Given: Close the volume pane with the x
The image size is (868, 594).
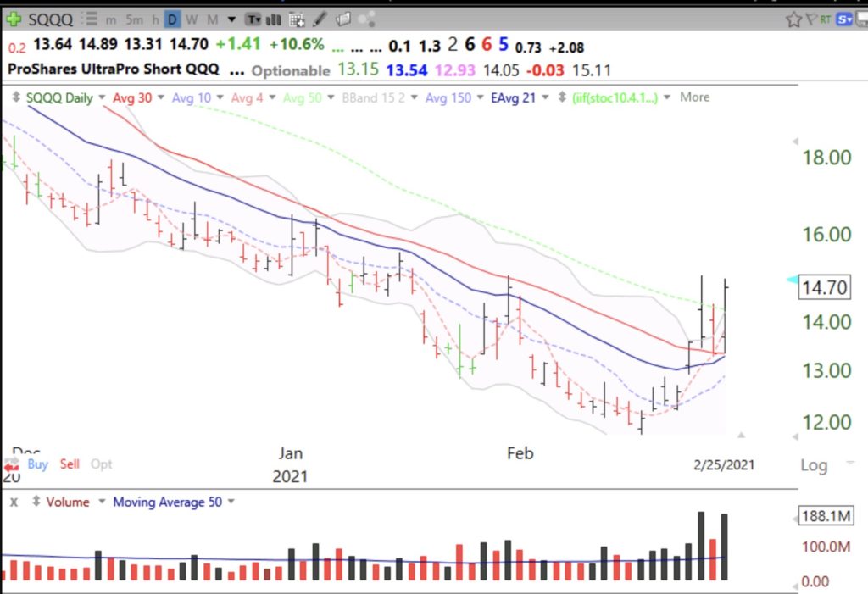Looking at the screenshot, I should 14,502.
